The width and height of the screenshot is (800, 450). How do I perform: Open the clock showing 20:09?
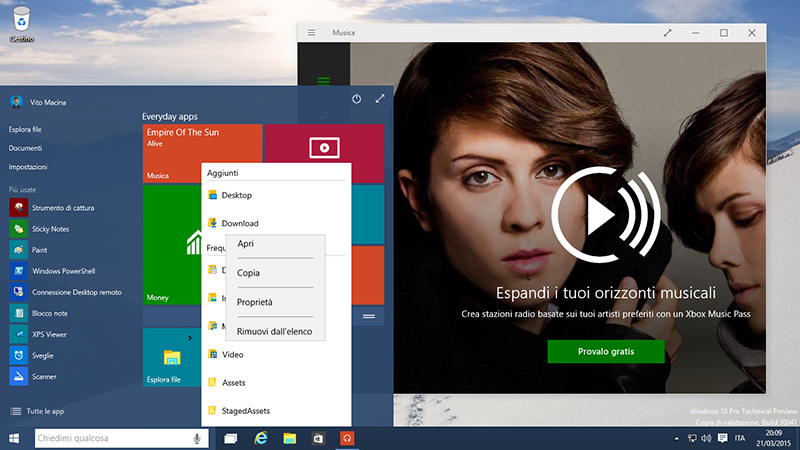[x=773, y=438]
